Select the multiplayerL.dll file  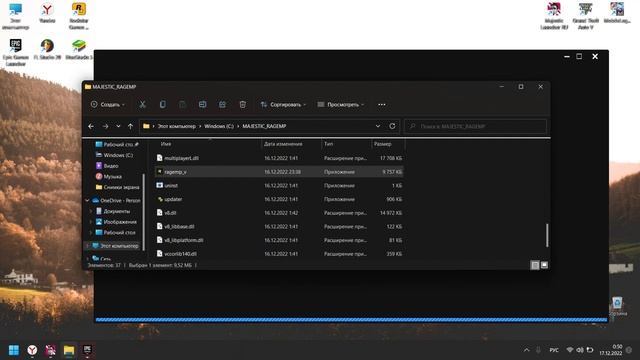pos(280,158)
